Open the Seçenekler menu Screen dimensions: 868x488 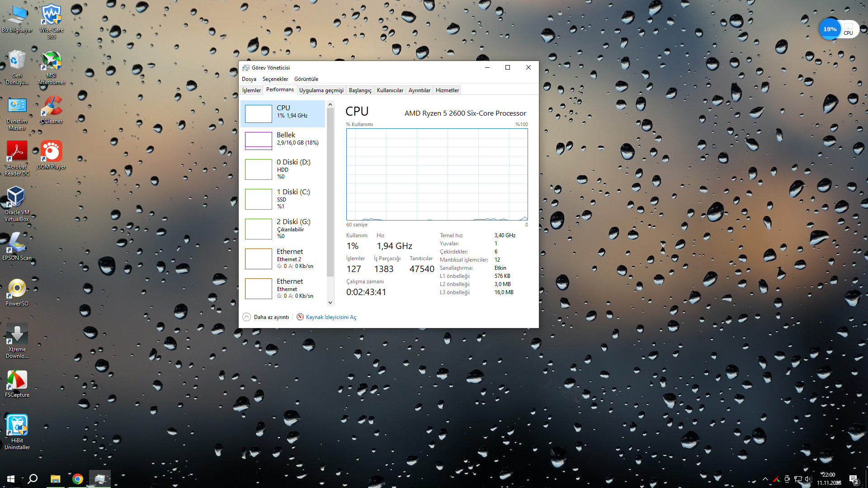(x=275, y=79)
